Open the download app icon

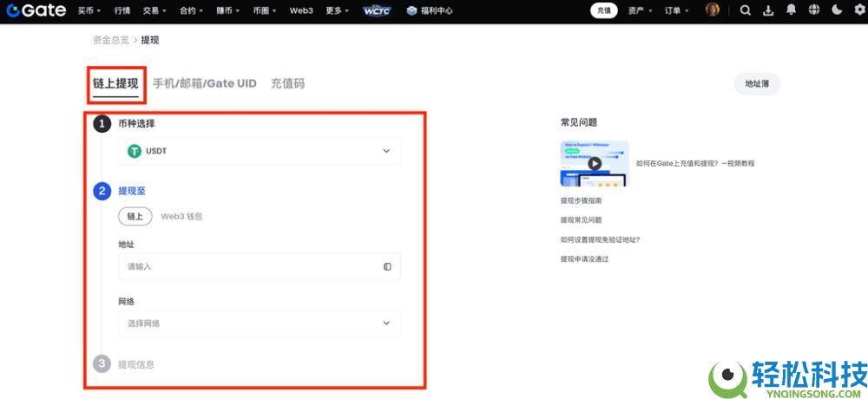tap(768, 10)
